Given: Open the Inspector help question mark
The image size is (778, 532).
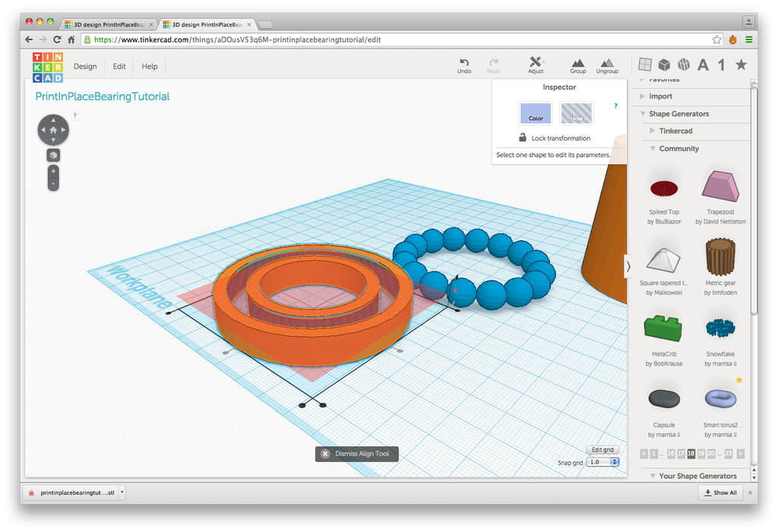Looking at the screenshot, I should 615,106.
